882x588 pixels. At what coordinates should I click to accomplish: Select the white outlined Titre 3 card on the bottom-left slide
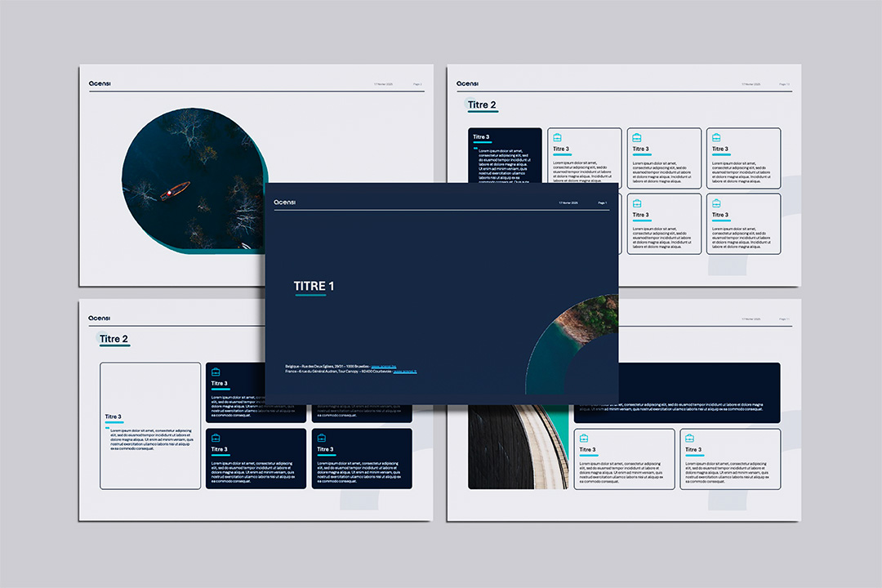(150, 426)
